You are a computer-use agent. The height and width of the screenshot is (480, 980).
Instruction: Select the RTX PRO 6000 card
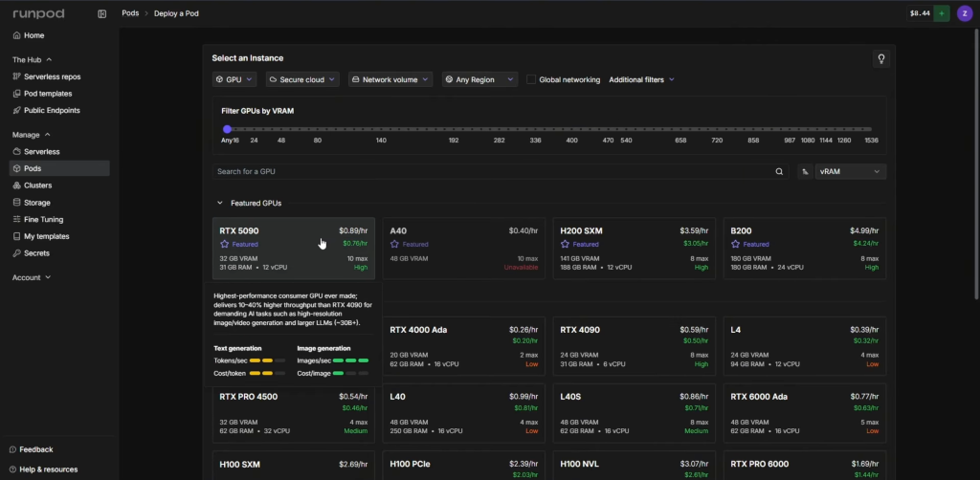[x=805, y=466]
